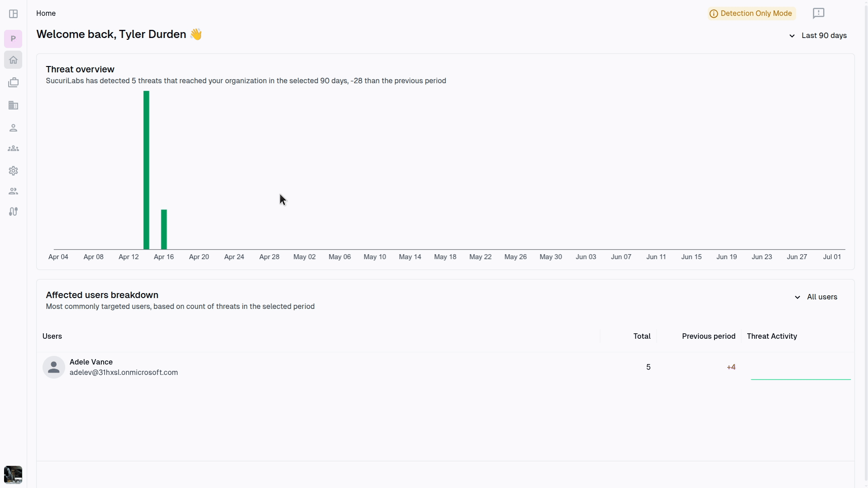Toggle the sidebar panel layout icon
The height and width of the screenshot is (488, 868).
point(13,14)
